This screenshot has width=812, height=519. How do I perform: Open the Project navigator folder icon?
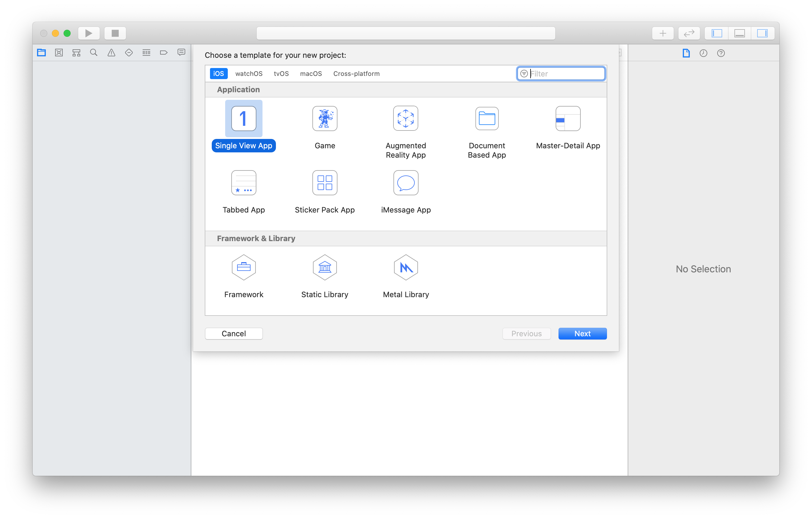pyautogui.click(x=41, y=53)
